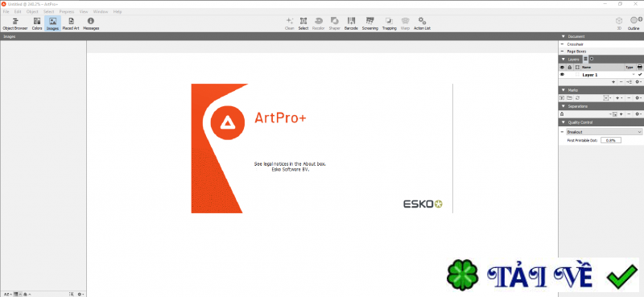Open the File menu
This screenshot has width=644, height=297.
coord(6,11)
